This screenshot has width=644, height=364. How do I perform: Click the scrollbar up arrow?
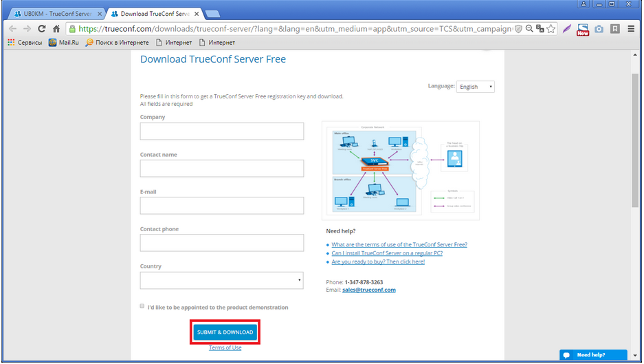(635, 55)
